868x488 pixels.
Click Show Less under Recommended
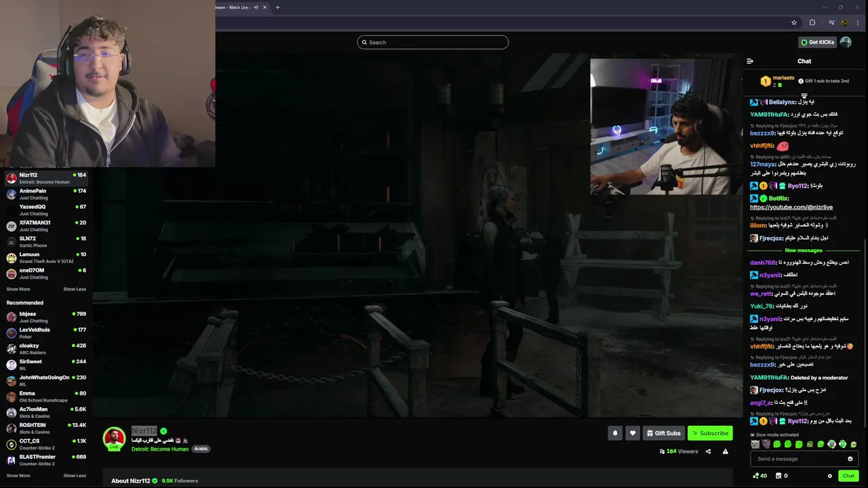(75, 476)
